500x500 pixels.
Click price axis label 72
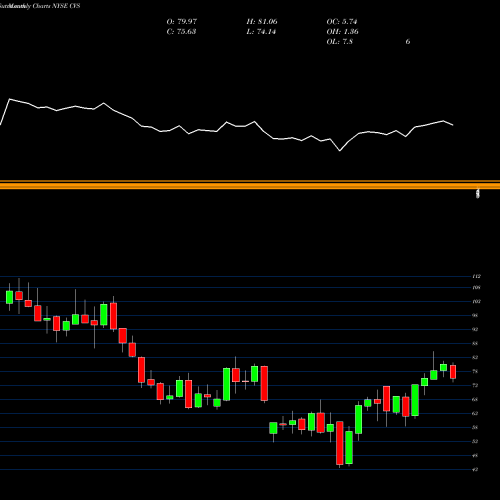click(x=476, y=385)
